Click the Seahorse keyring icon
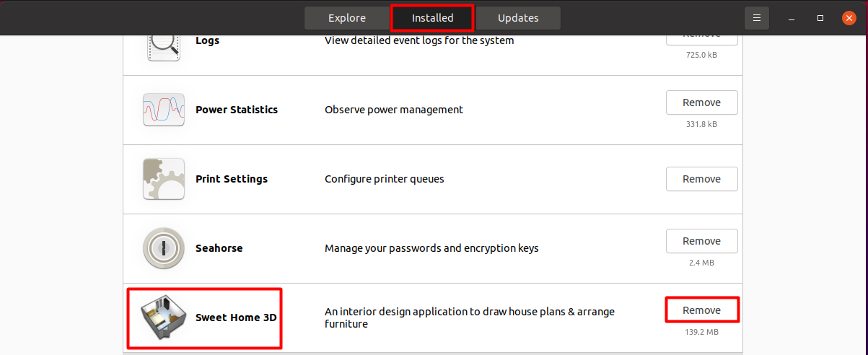 coord(164,248)
